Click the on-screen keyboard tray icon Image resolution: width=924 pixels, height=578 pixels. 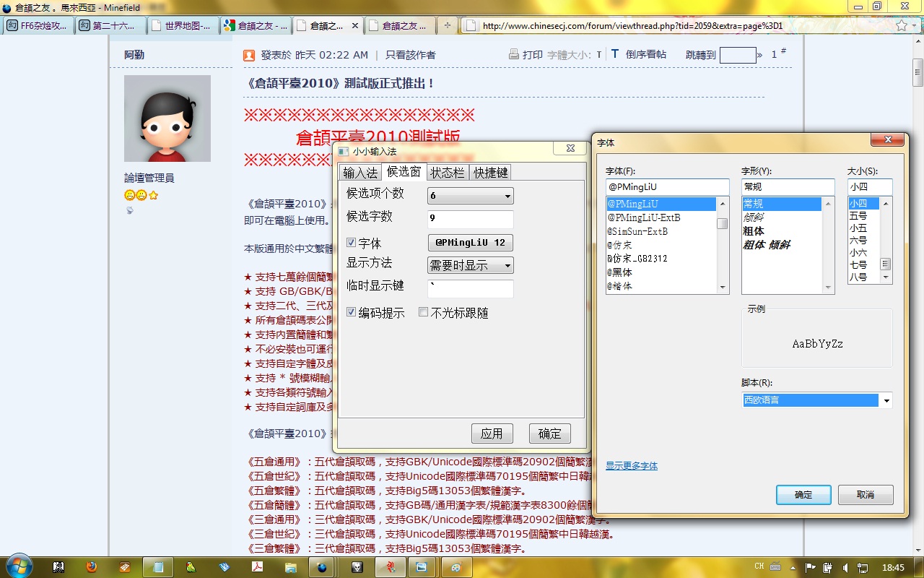(x=777, y=567)
